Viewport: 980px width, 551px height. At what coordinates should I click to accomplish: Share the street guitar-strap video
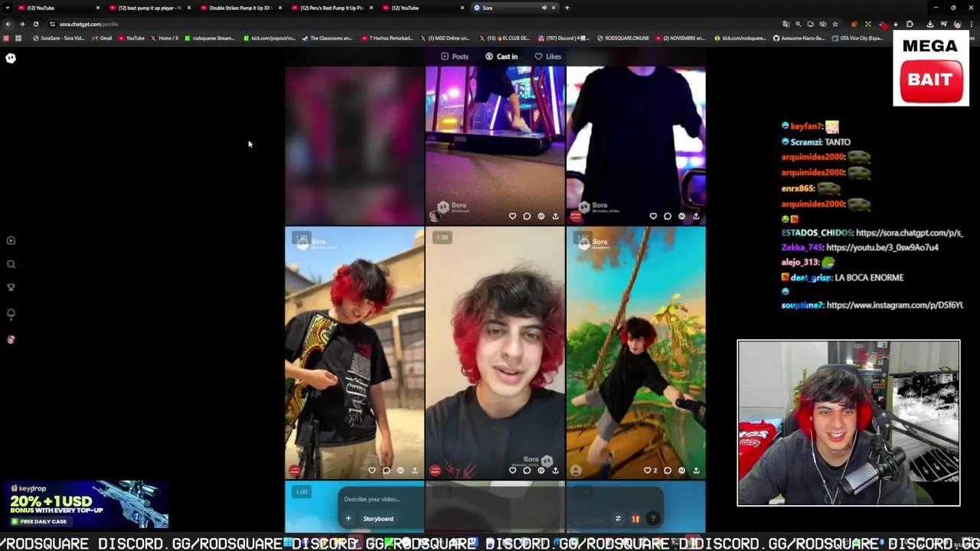(414, 470)
